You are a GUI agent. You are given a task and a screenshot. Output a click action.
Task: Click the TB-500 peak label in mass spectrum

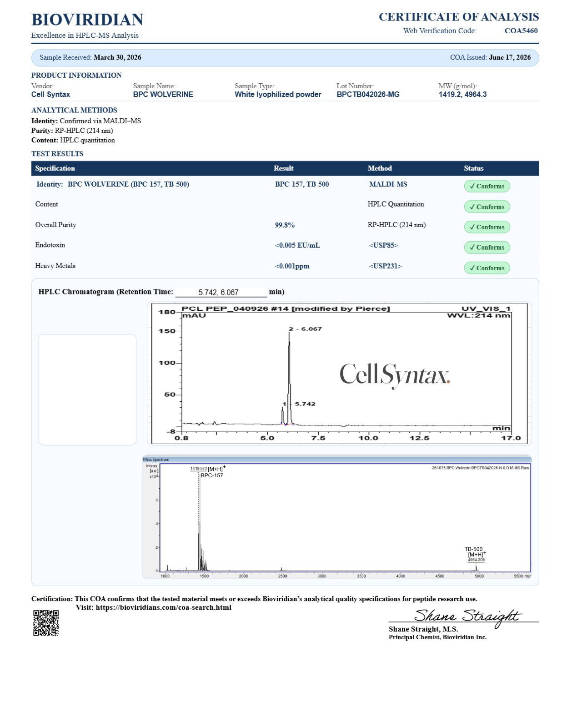click(473, 549)
